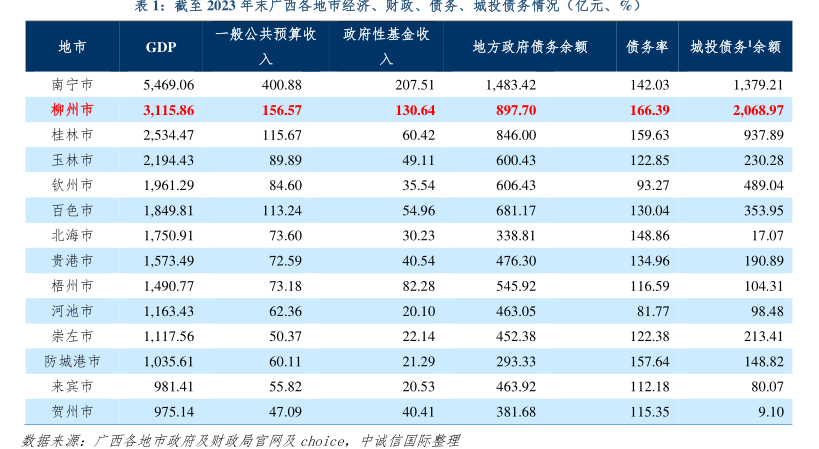Click the 贺州市 城投债务 value 9.10
The height and width of the screenshot is (449, 819).
[765, 411]
